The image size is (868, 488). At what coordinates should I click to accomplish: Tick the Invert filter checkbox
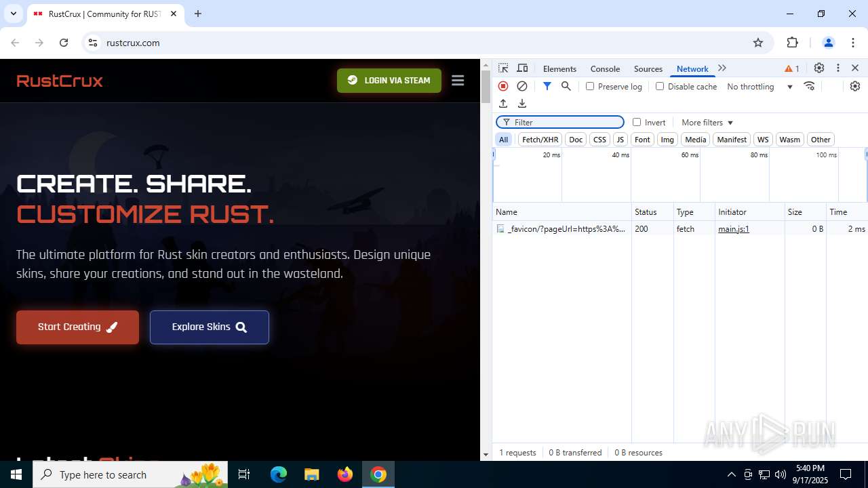(x=637, y=123)
